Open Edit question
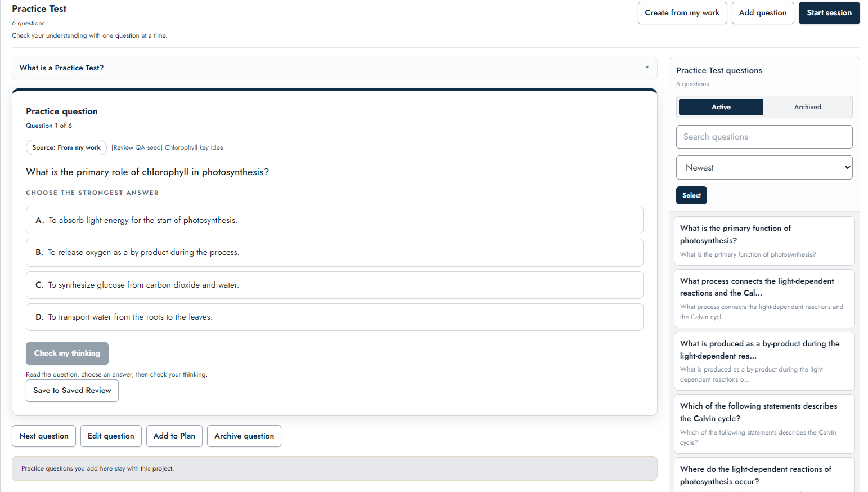Viewport: 868px width, 492px height. 111,436
